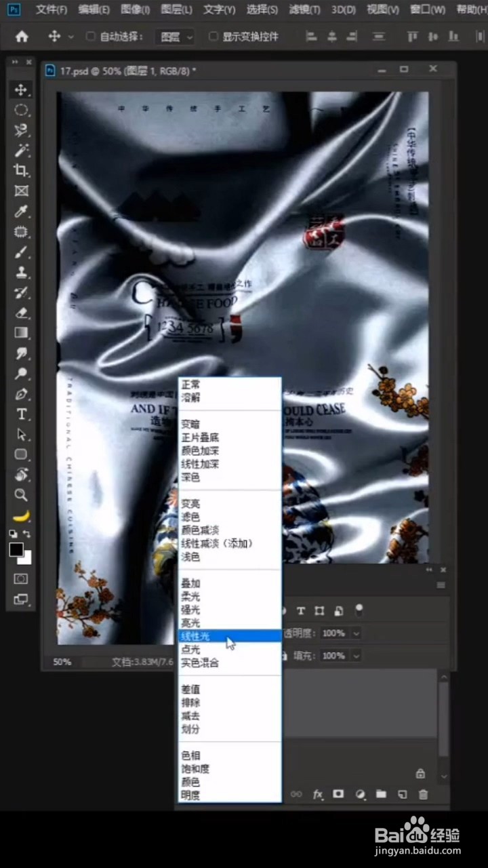Delete layer with trash icon
488x868 pixels.
click(x=424, y=794)
